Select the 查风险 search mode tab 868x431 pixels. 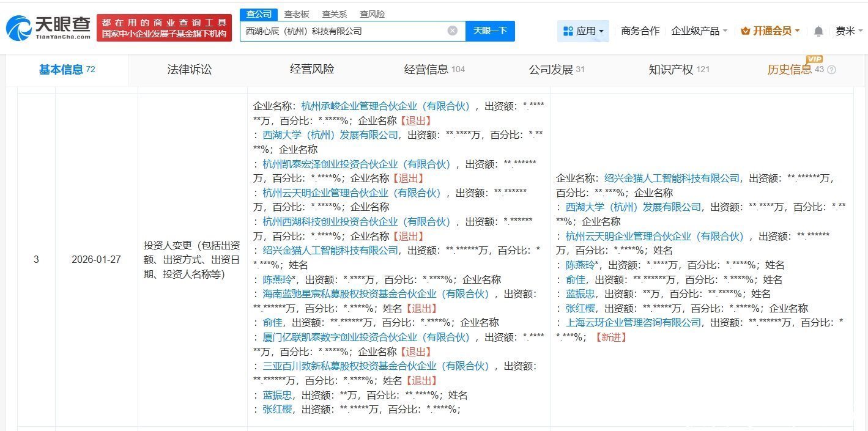[x=372, y=14]
